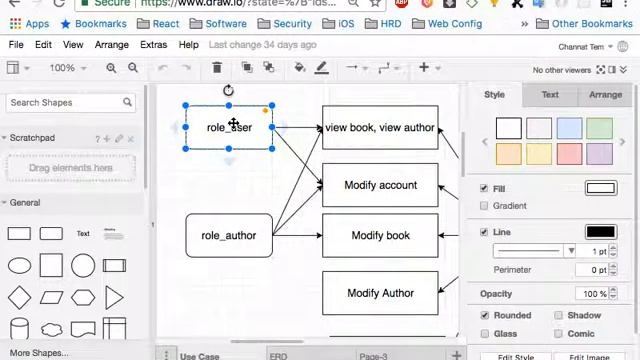
Task: Click More Shapes button
Action: [39, 353]
